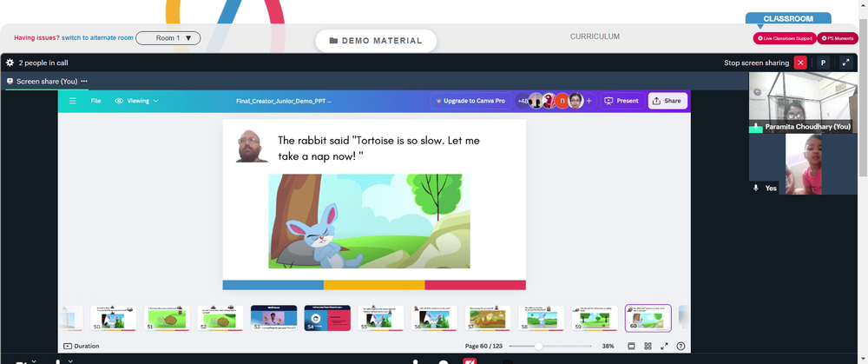Screen dimensions: 868x364
Task: Select slide 55 thumbnail
Action: coord(381,318)
